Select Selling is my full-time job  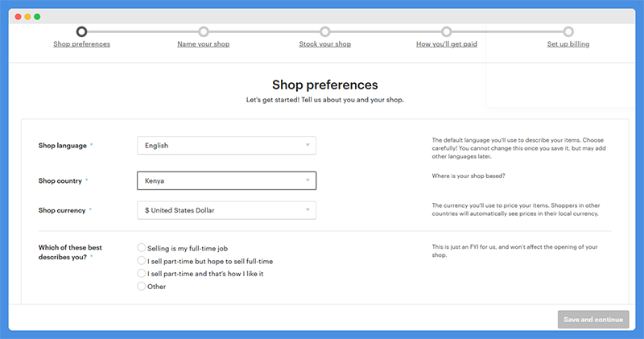[x=142, y=248]
